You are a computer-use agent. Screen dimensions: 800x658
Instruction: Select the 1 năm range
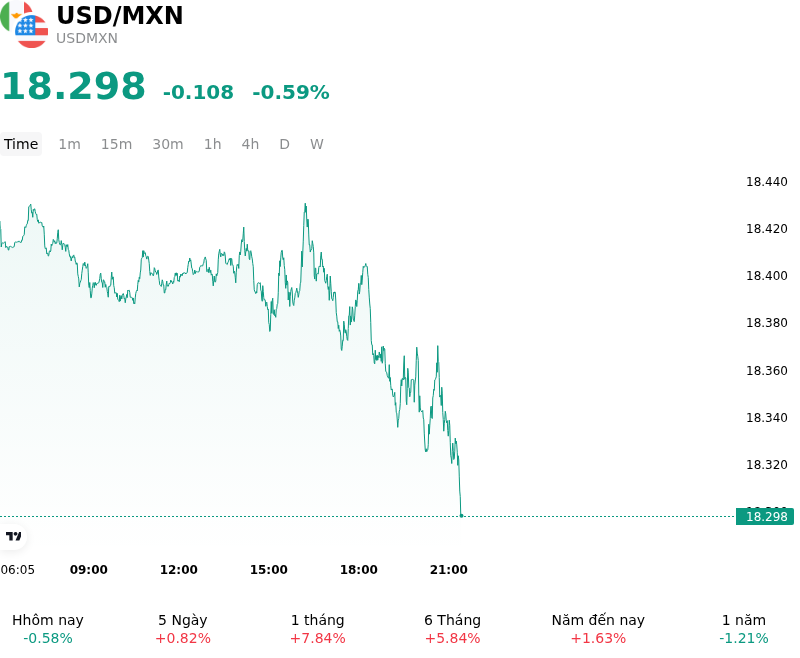click(744, 628)
